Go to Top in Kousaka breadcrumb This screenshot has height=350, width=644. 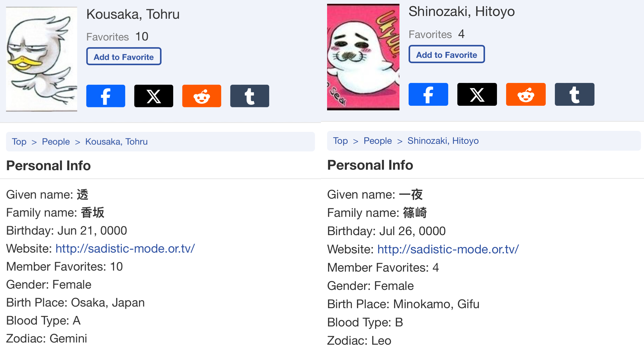click(19, 142)
